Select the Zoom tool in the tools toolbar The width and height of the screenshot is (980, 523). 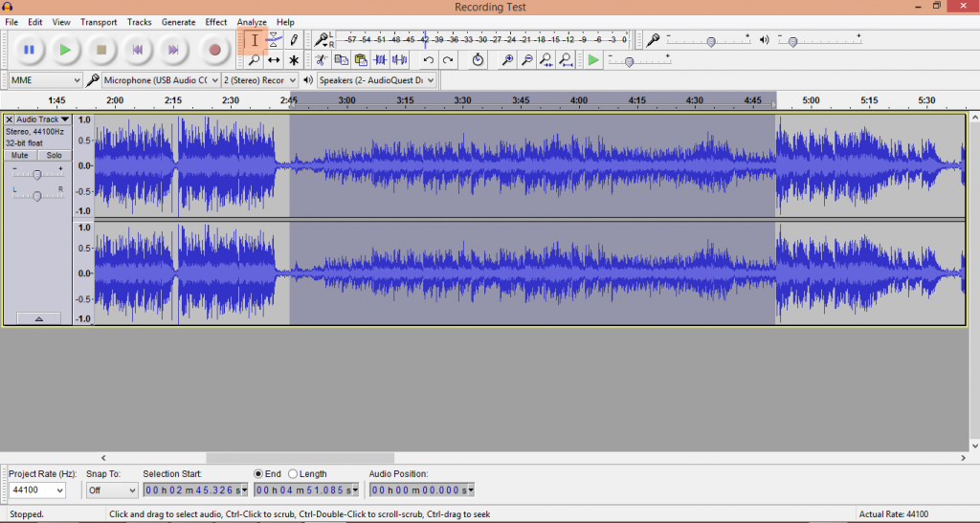click(x=255, y=60)
